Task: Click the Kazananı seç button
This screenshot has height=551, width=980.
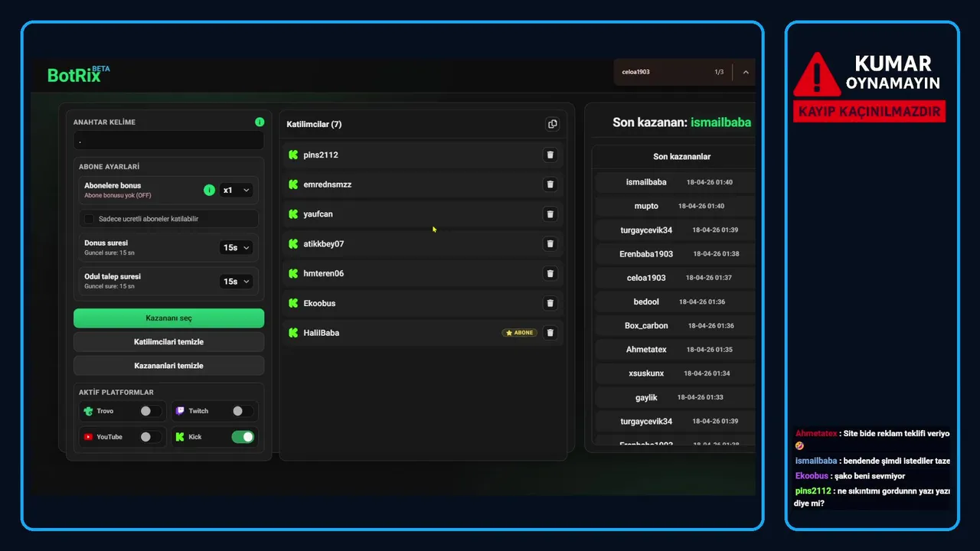Action: pyautogui.click(x=169, y=318)
